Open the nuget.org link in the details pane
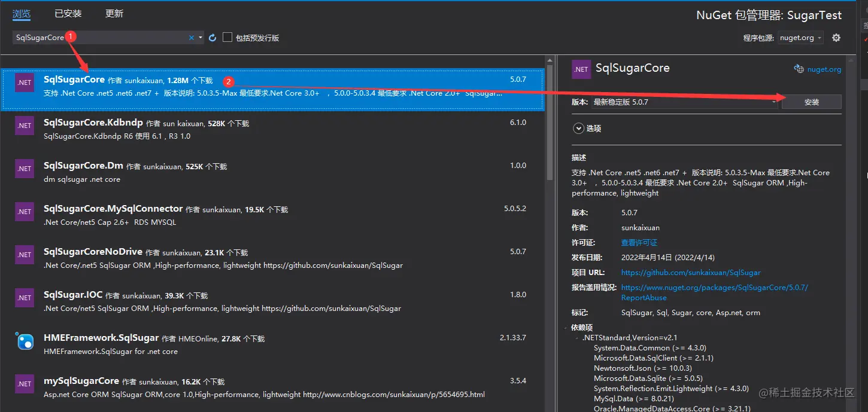This screenshot has width=868, height=412. [x=824, y=69]
